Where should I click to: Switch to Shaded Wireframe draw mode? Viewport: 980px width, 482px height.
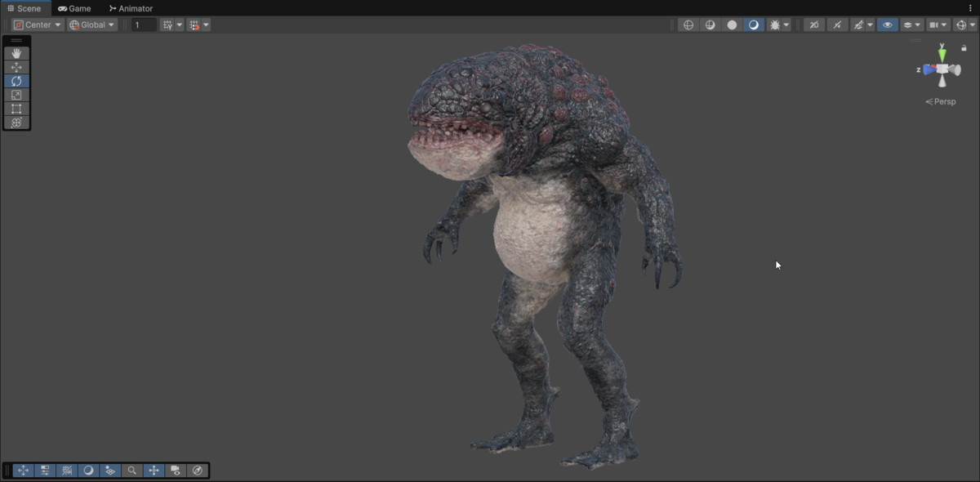coord(710,25)
